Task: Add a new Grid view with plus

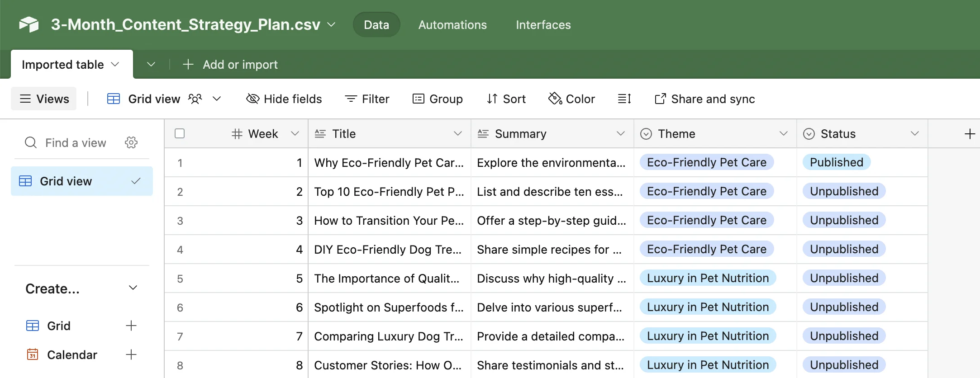Action: 131,326
